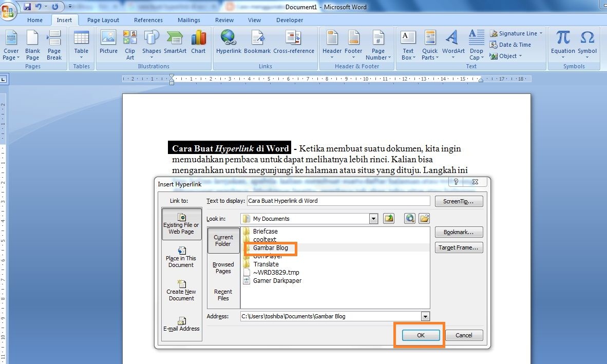Open the Symbol menu

(x=587, y=45)
